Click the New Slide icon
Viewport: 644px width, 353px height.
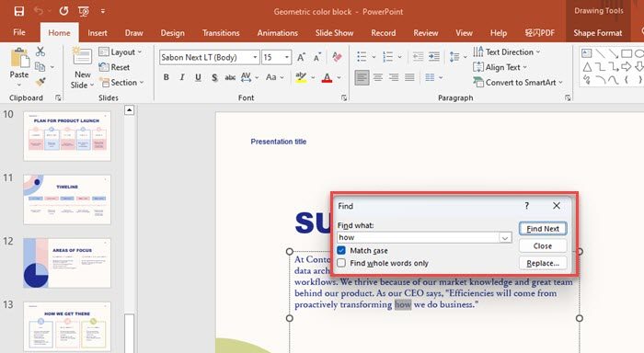point(82,57)
